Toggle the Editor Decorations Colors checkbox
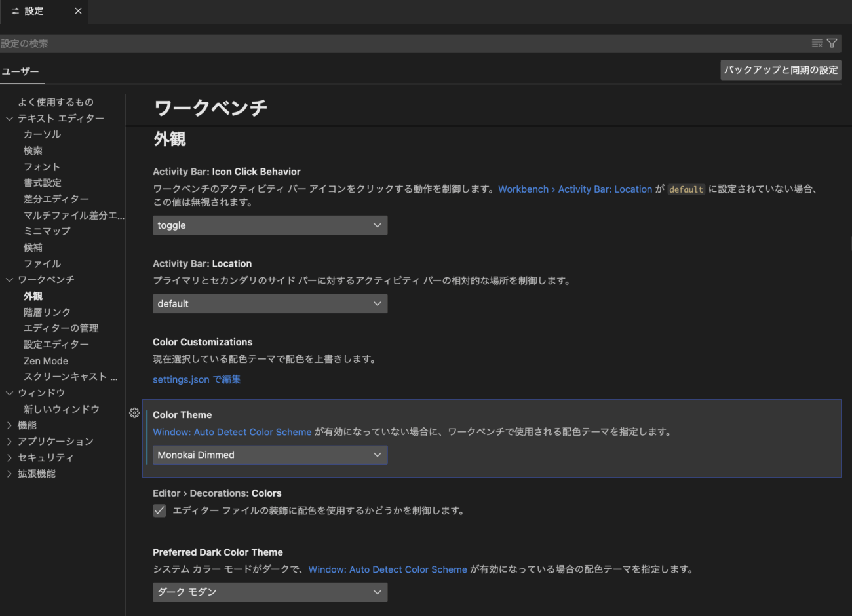The height and width of the screenshot is (616, 852). (159, 510)
